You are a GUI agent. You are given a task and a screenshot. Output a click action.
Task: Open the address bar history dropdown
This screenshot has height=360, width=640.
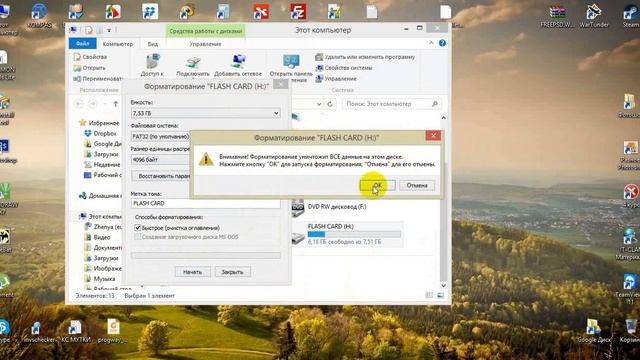click(319, 104)
